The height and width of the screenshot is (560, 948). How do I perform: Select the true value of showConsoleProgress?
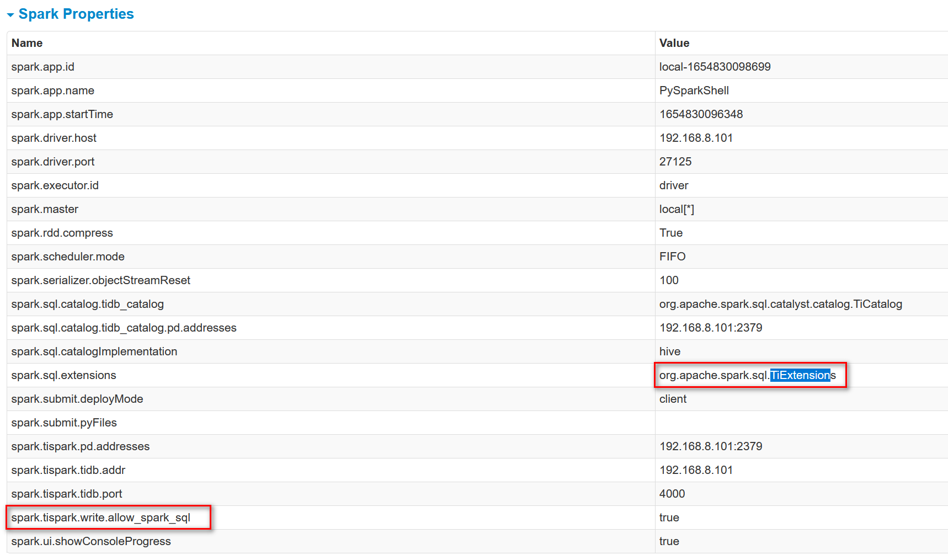pyautogui.click(x=669, y=541)
